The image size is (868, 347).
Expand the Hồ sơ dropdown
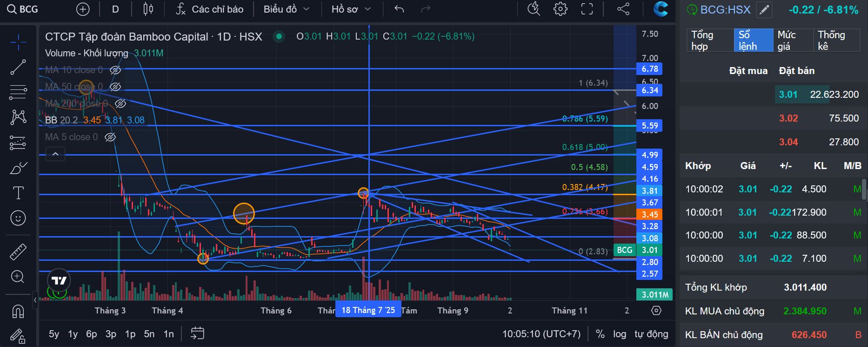pos(351,9)
